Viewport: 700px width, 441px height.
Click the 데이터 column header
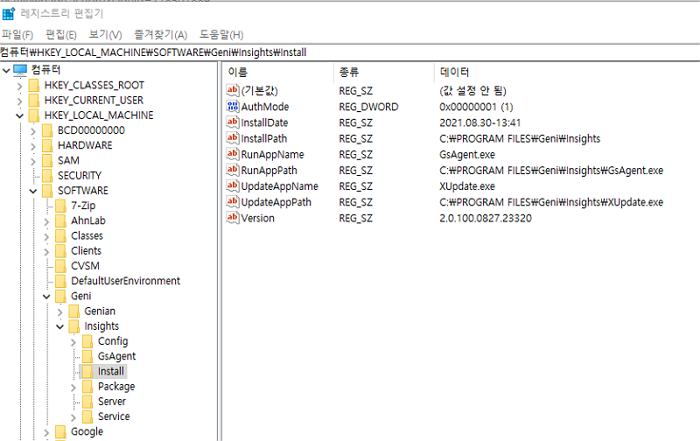[450, 73]
